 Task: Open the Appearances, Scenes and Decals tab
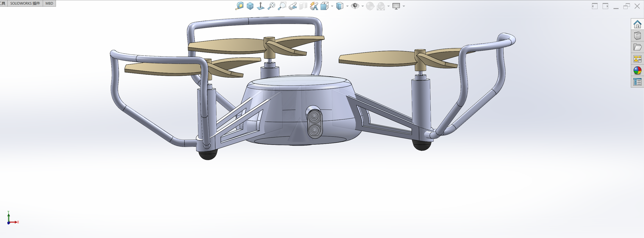pos(638,70)
